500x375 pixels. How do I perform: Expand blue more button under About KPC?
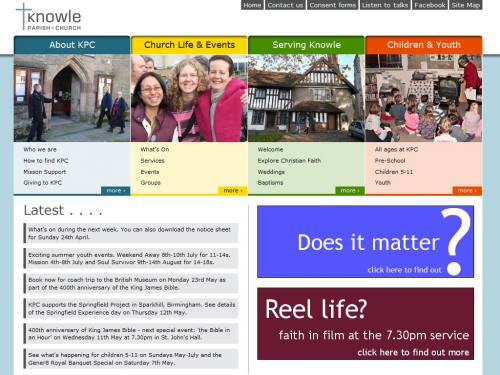click(x=116, y=190)
